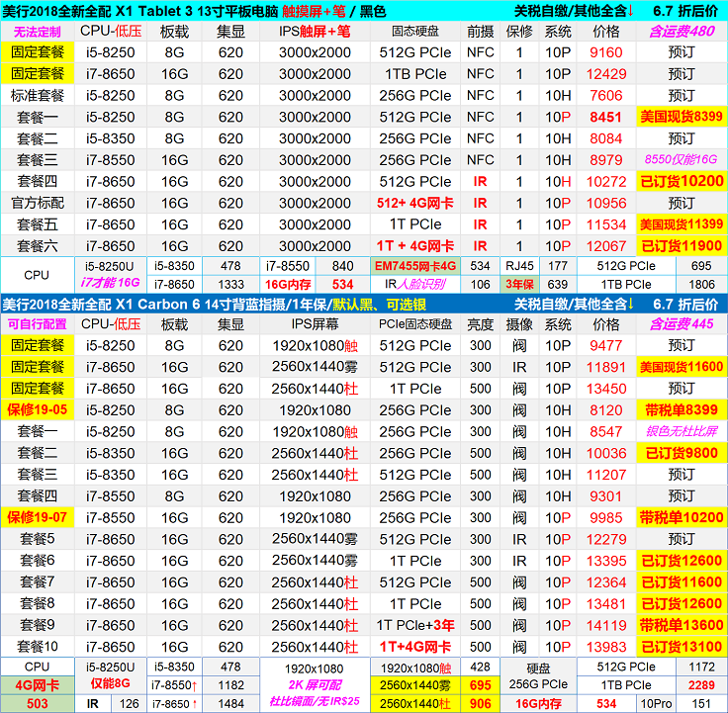Select the RJ45 cell
Screen dimensions: 728x713
click(519, 266)
